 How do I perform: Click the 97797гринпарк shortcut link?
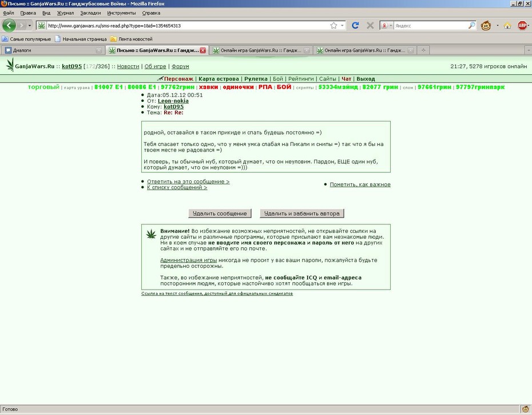[480, 87]
